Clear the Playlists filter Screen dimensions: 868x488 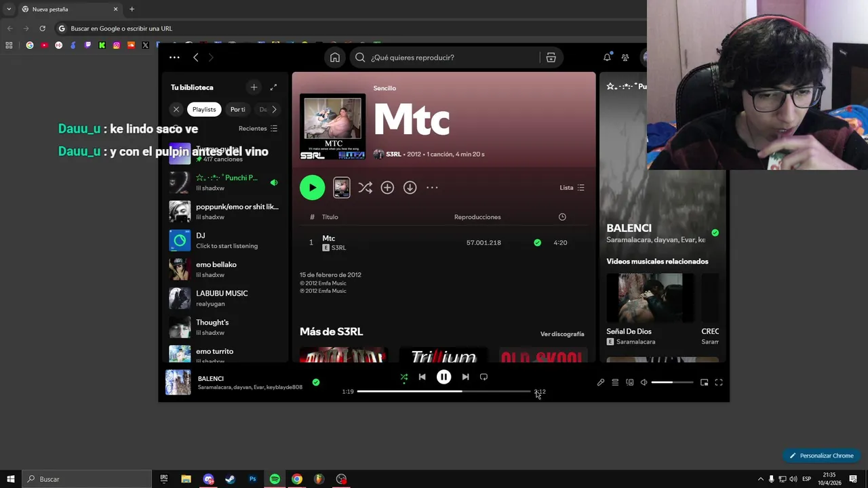(x=176, y=109)
